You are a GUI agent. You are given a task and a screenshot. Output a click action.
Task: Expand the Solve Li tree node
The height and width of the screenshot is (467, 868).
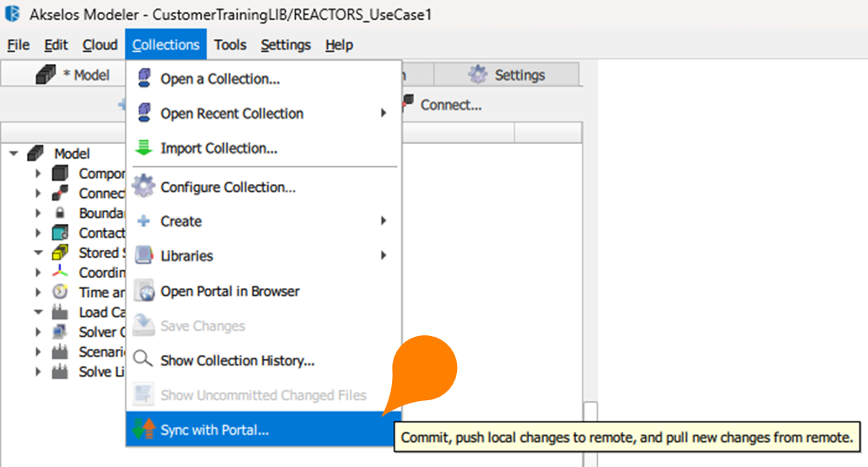(x=37, y=372)
